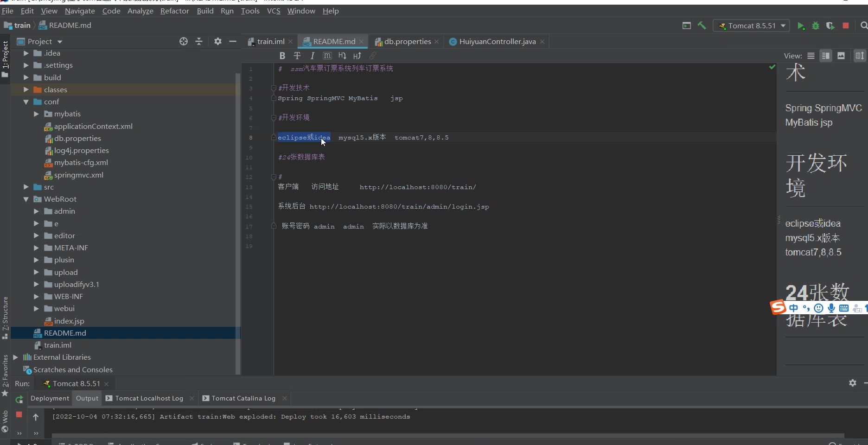The height and width of the screenshot is (445, 868).
Task: Hide the Project tool window
Action: (233, 41)
